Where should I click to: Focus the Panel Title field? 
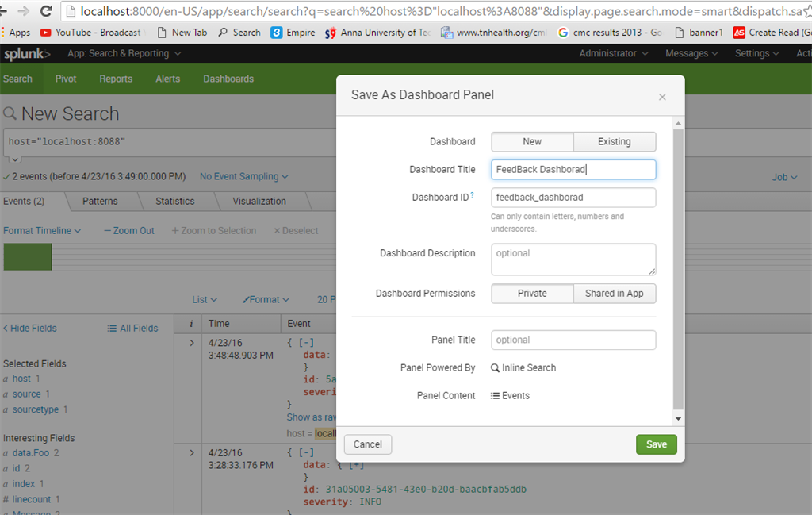point(573,340)
